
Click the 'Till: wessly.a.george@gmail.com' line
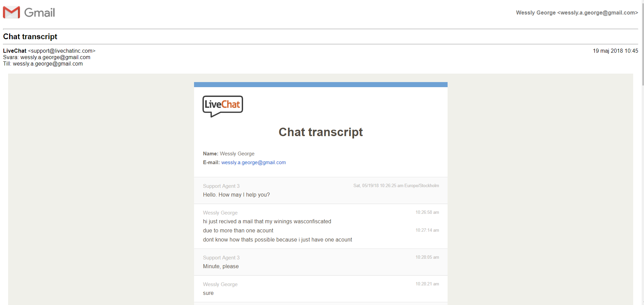[x=43, y=63]
